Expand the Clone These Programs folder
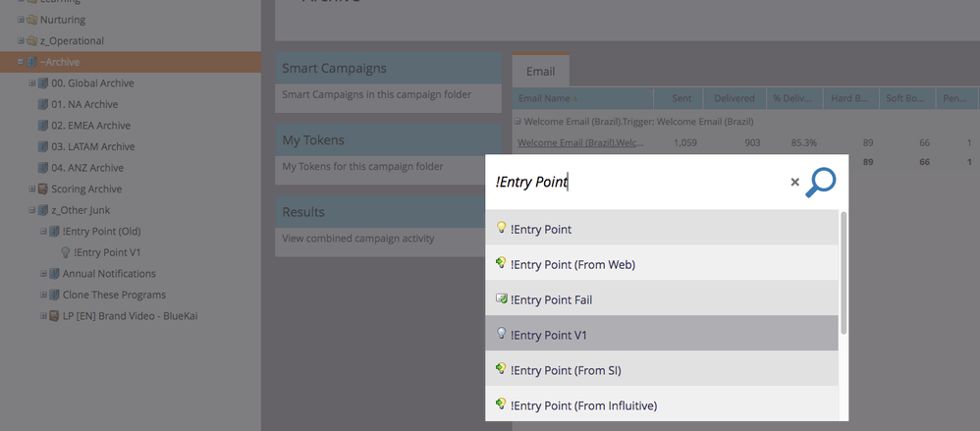Screen dimensions: 980x431 tap(43, 295)
